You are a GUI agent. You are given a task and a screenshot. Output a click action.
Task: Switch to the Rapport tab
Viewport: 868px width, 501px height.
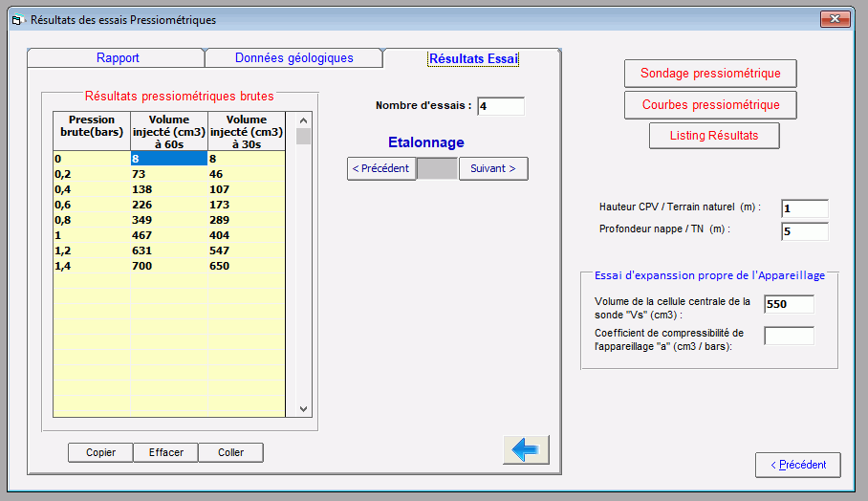[x=118, y=58]
